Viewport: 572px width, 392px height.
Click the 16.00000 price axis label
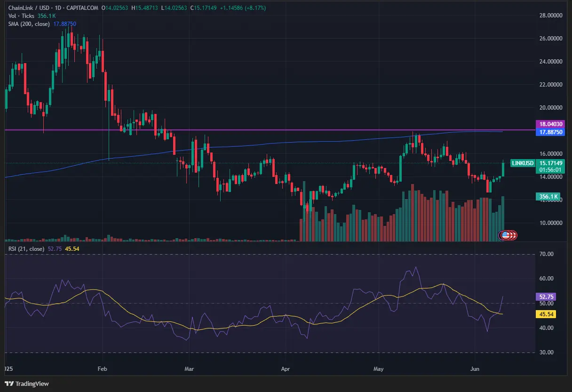(550, 153)
